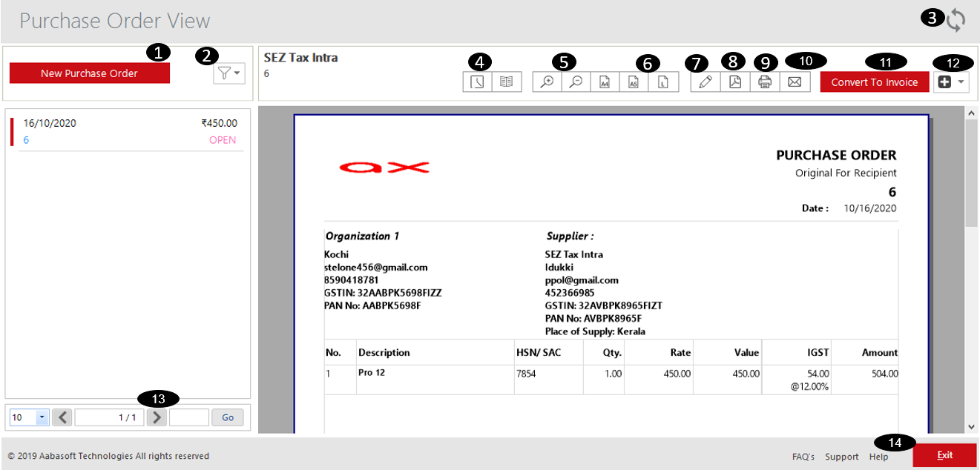980x470 pixels.
Task: Click the Go page navigation button
Action: tap(227, 417)
